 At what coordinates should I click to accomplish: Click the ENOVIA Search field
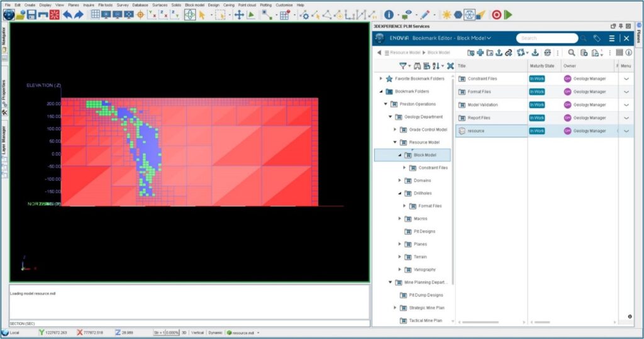pyautogui.click(x=547, y=38)
